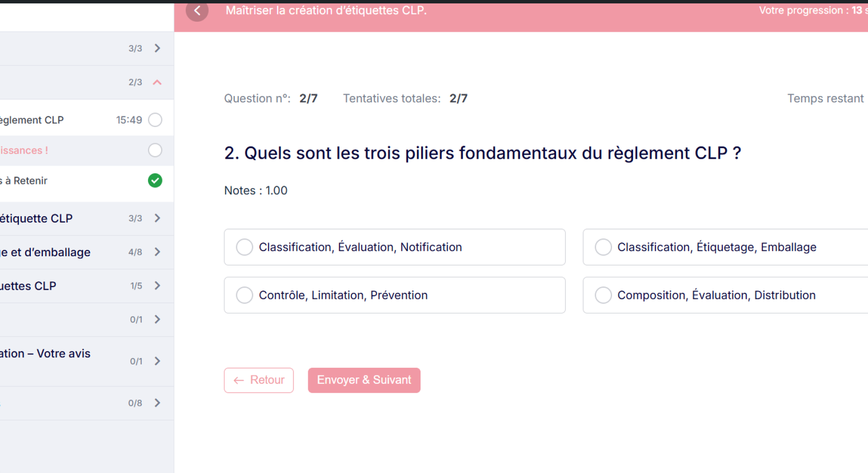868x473 pixels.
Task: Submit with 'Envoyer & Suivant' button
Action: tap(364, 380)
